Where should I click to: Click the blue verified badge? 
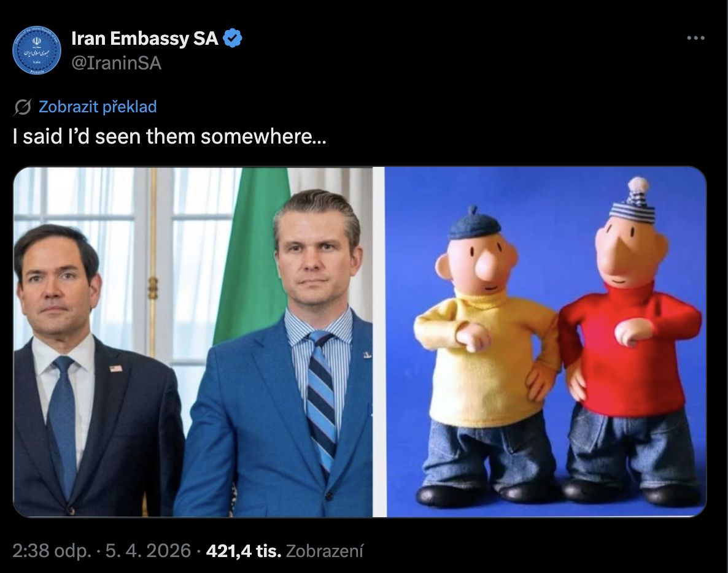233,39
